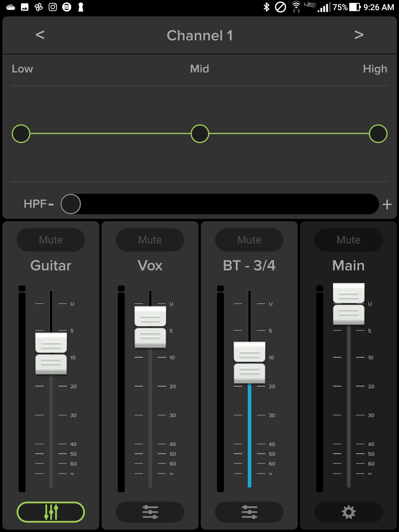Open Main settings gear icon

349,512
